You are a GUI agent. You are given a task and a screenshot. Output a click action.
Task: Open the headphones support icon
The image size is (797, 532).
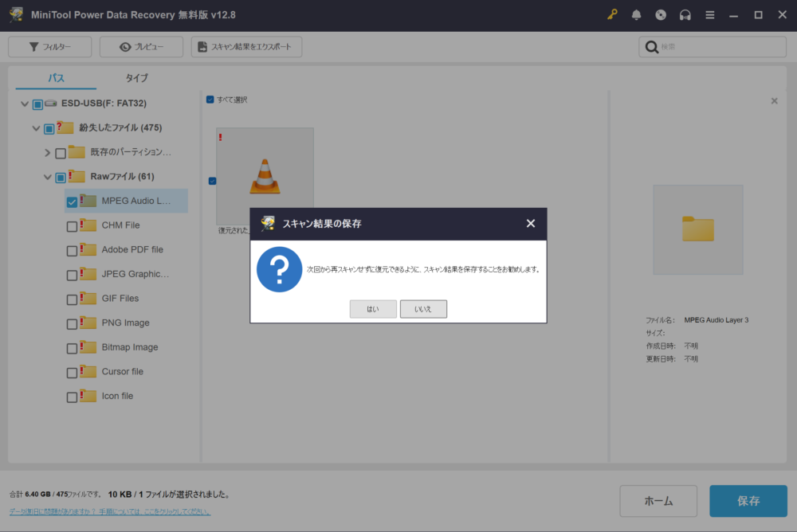(x=685, y=15)
